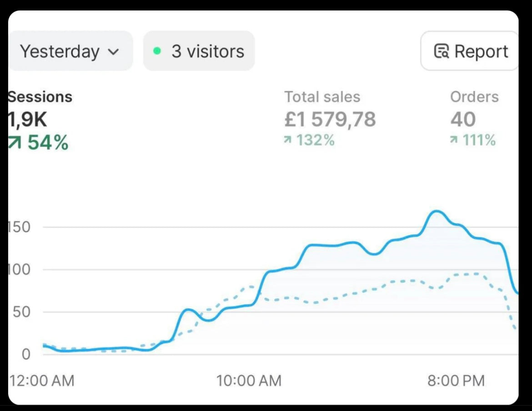Click the 12:00 AM axis label
The height and width of the screenshot is (411, 532).
click(42, 381)
